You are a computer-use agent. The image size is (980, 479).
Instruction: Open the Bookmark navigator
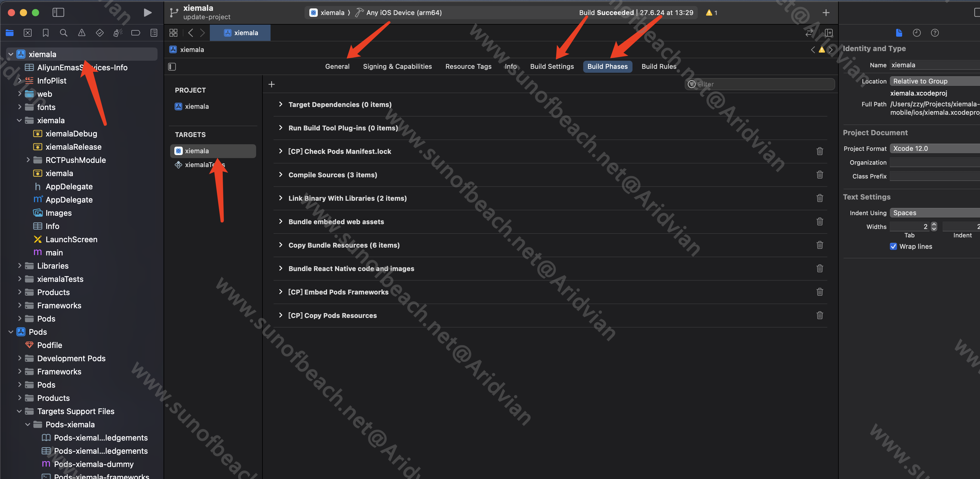46,33
